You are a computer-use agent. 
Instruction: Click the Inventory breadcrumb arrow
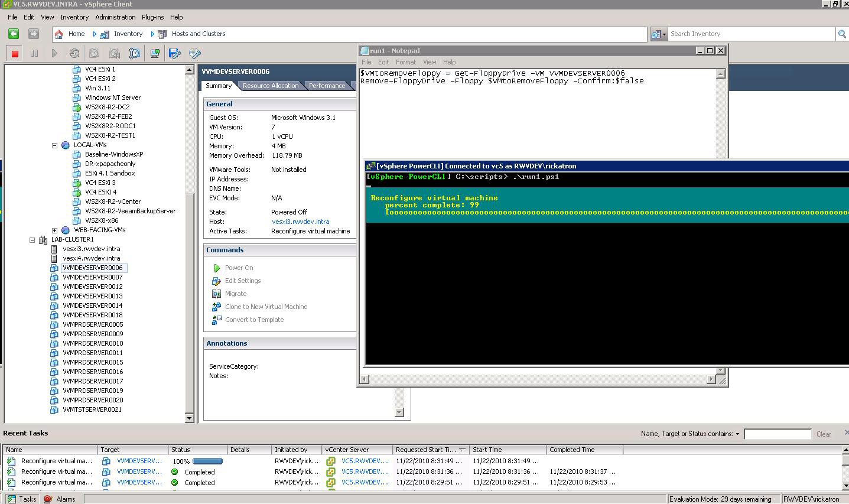[95, 34]
